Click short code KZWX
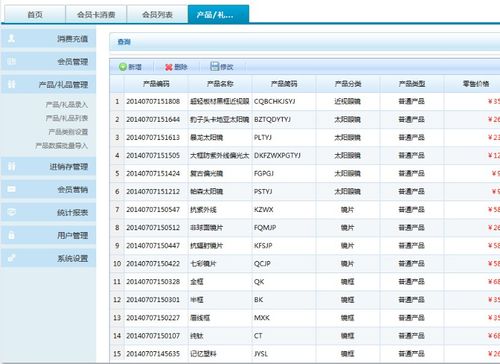Screen dimensions: 500x364 pos(264,209)
